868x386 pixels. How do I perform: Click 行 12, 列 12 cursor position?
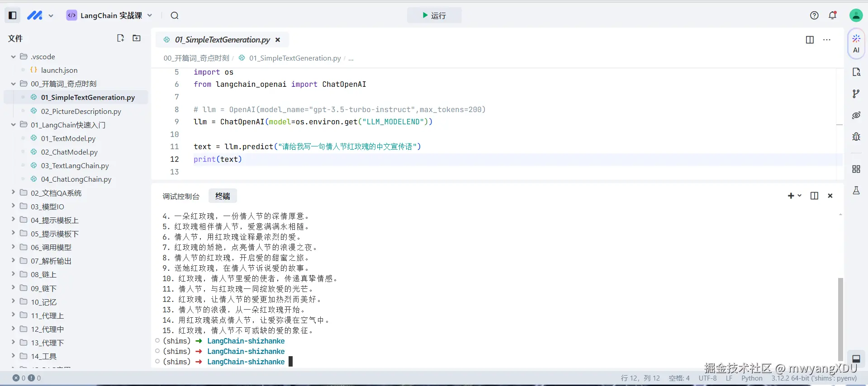tap(640, 378)
